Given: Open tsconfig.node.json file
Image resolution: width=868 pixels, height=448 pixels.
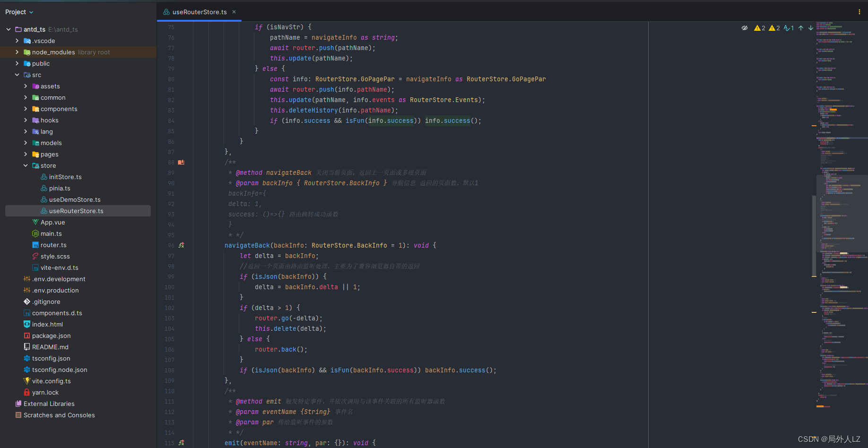Looking at the screenshot, I should [x=60, y=370].
